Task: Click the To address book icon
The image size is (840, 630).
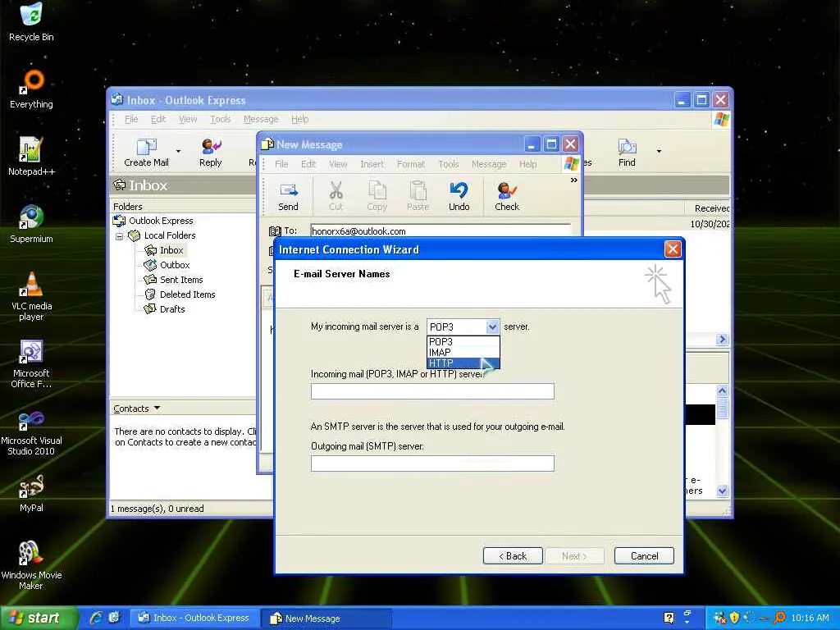Action: 275,231
